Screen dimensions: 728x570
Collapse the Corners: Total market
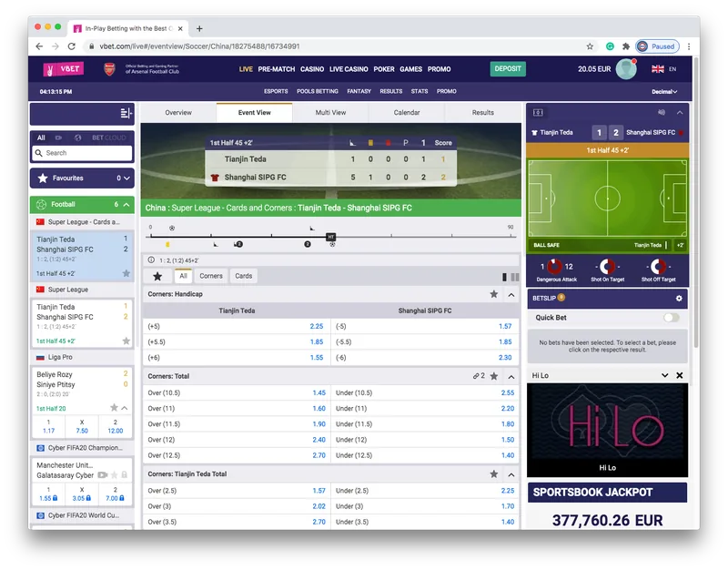(511, 377)
